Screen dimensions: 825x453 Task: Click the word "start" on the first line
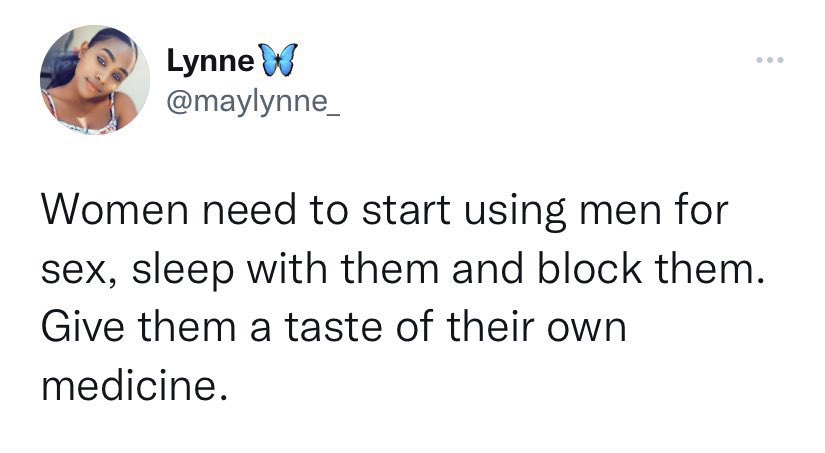[x=406, y=211]
